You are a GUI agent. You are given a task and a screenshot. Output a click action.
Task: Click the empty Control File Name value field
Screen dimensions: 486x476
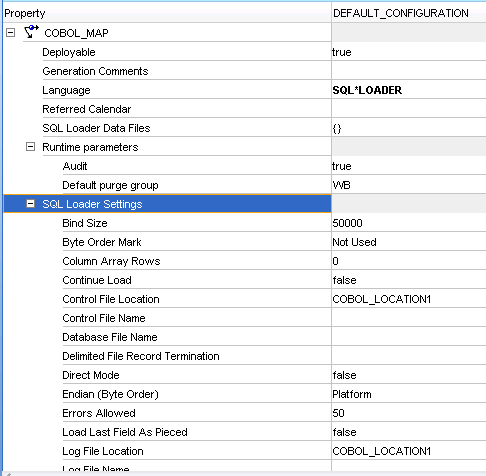coord(409,318)
